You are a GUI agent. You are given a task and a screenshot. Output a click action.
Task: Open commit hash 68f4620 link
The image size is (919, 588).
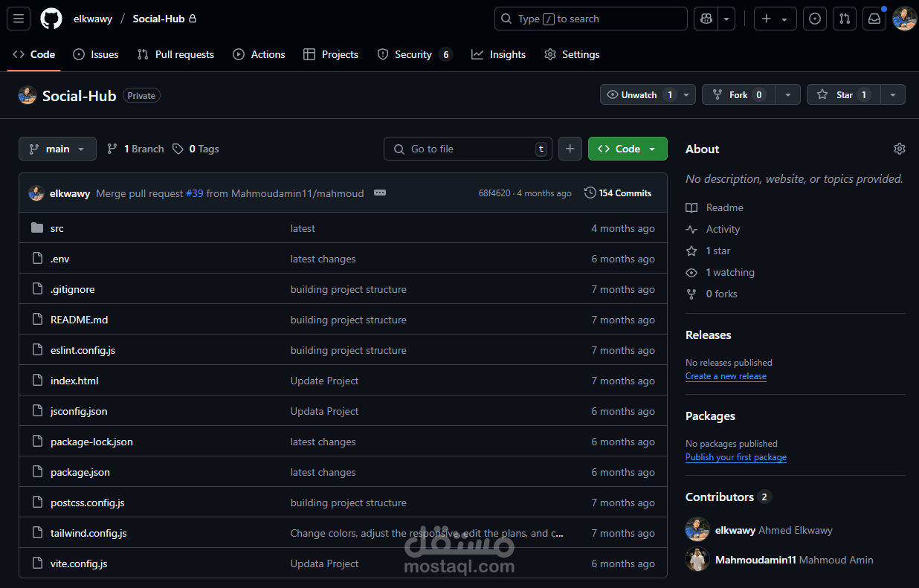(x=494, y=193)
